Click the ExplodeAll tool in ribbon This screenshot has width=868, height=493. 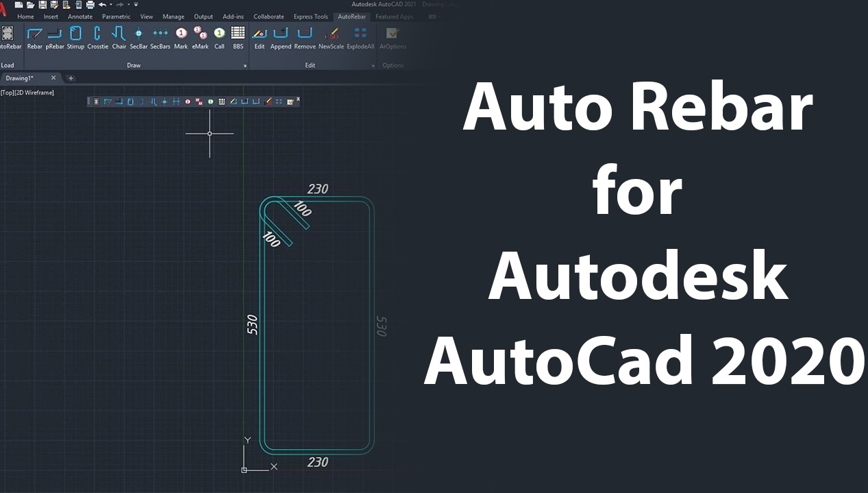(360, 38)
